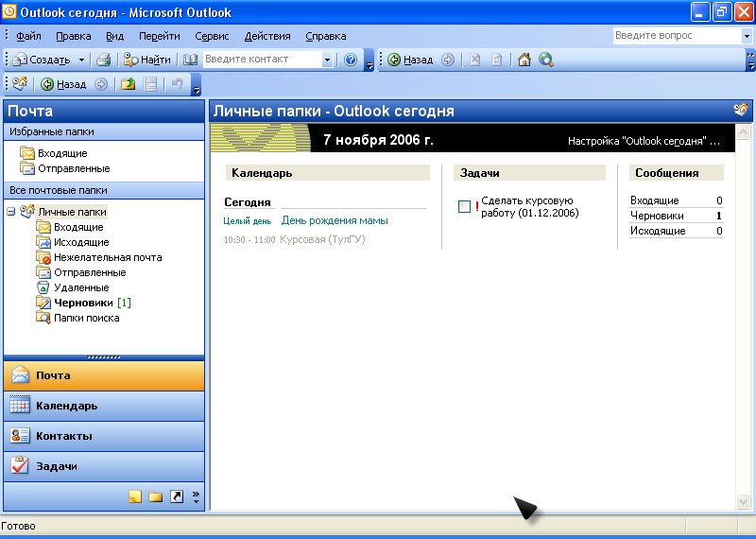Open Сделать курсовую работу task link
The height and width of the screenshot is (539, 756).
(x=530, y=206)
